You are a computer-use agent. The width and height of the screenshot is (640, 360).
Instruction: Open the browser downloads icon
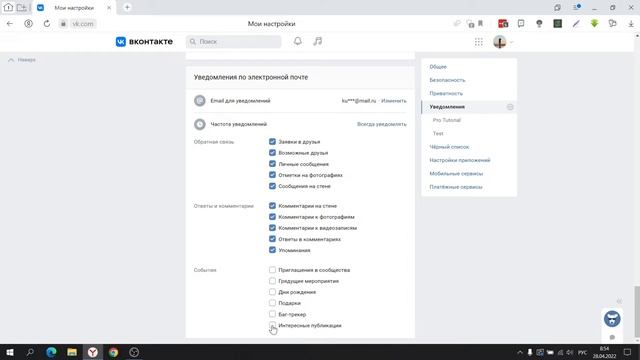click(x=631, y=24)
